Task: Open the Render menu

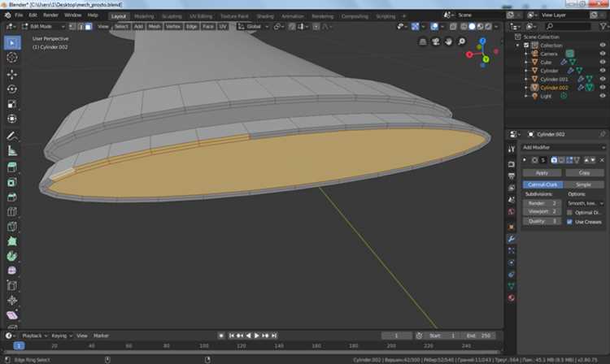Action: (50, 15)
